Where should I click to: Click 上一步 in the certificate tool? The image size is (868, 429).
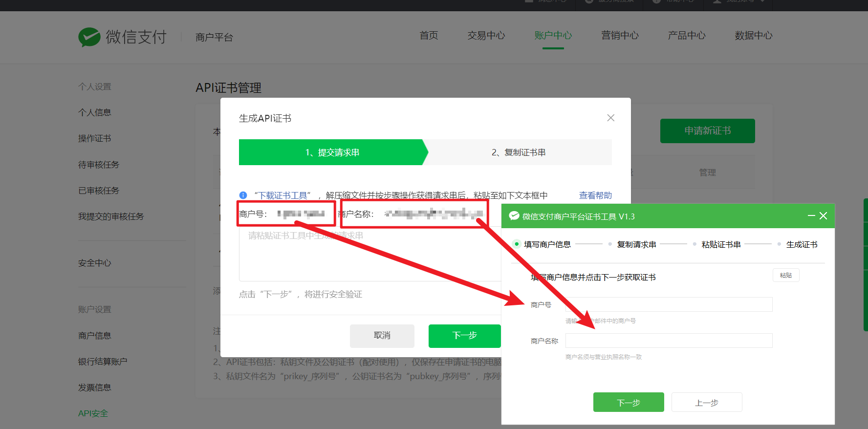pos(707,402)
